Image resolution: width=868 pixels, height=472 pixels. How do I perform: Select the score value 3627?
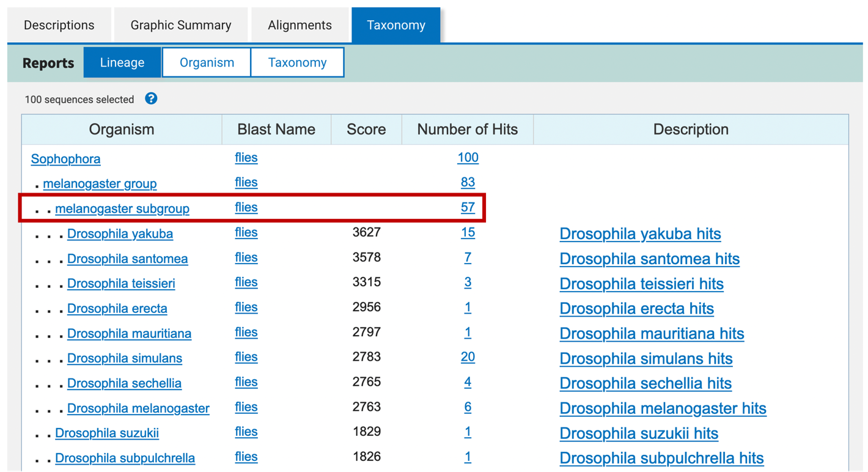pos(367,232)
